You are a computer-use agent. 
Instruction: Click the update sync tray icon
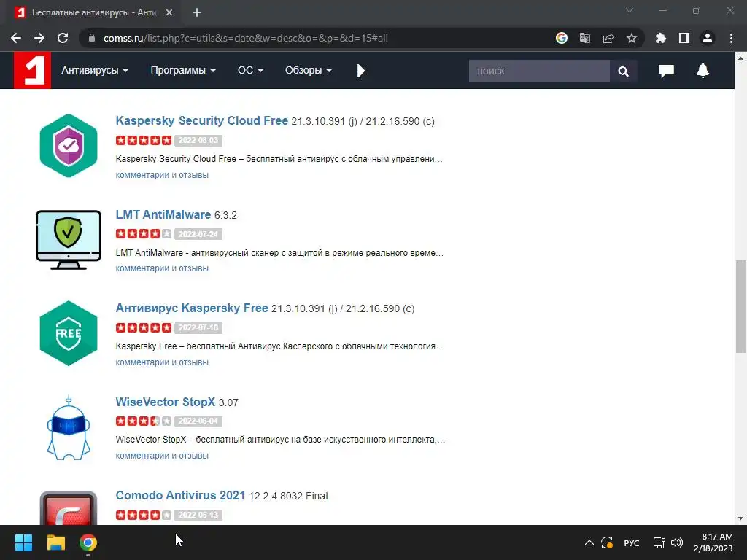point(607,542)
